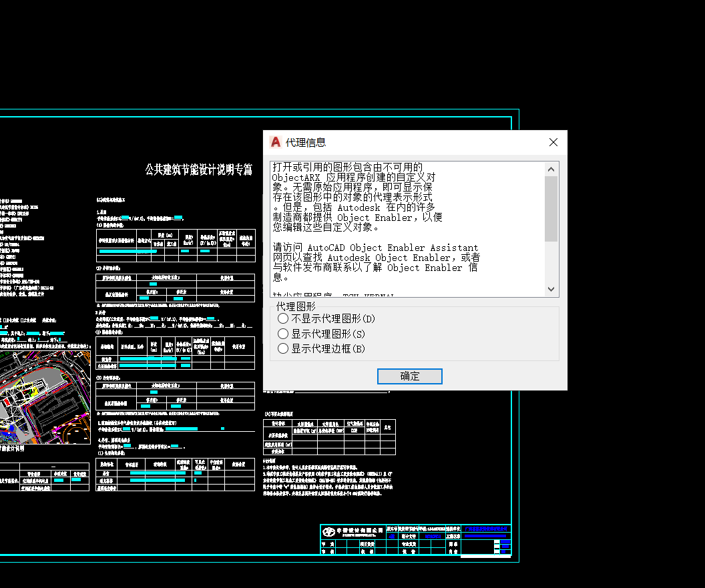Click the AutoCAD logo in dialog title bar

(x=275, y=142)
